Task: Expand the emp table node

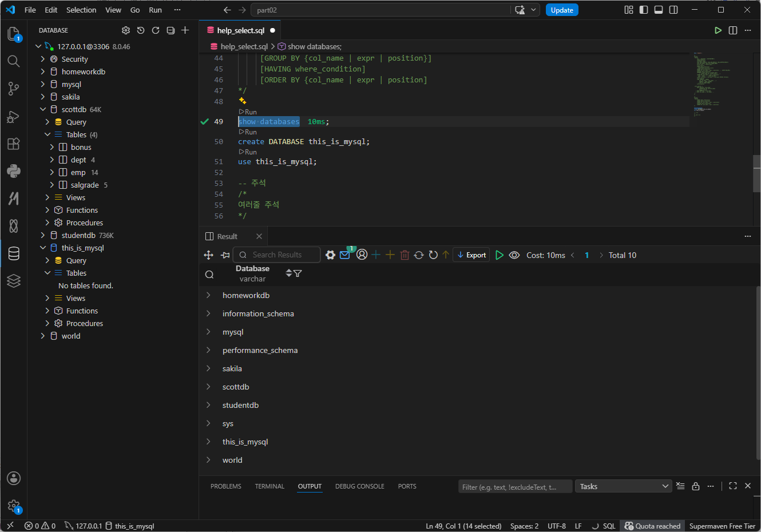Action: 52,172
